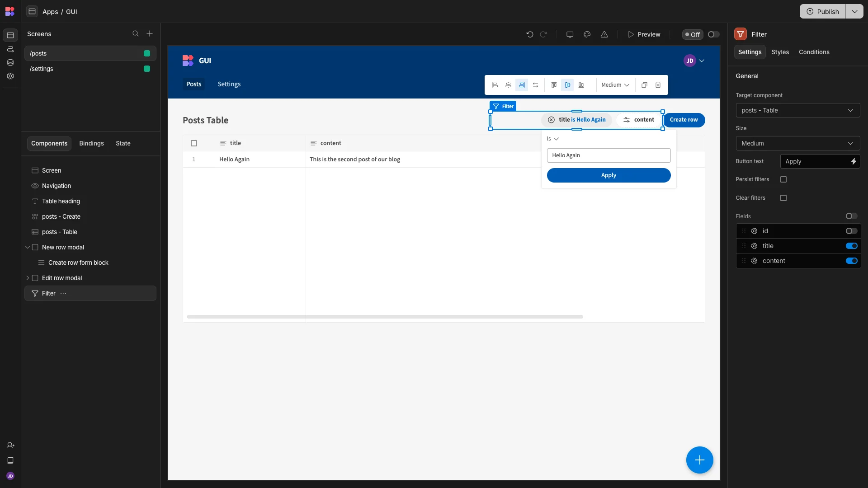Switch to the State tab
868x488 pixels.
pos(123,143)
